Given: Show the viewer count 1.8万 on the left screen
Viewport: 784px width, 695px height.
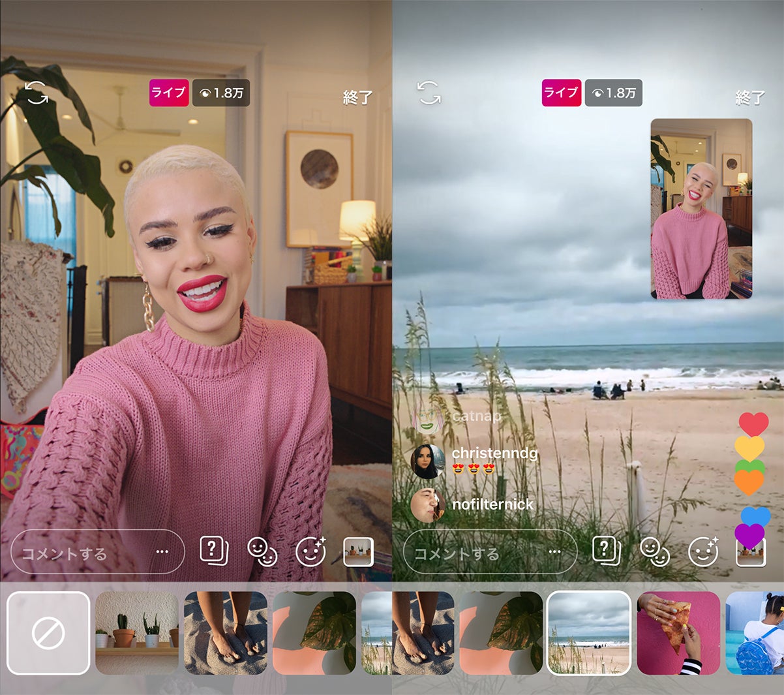Looking at the screenshot, I should pos(221,93).
